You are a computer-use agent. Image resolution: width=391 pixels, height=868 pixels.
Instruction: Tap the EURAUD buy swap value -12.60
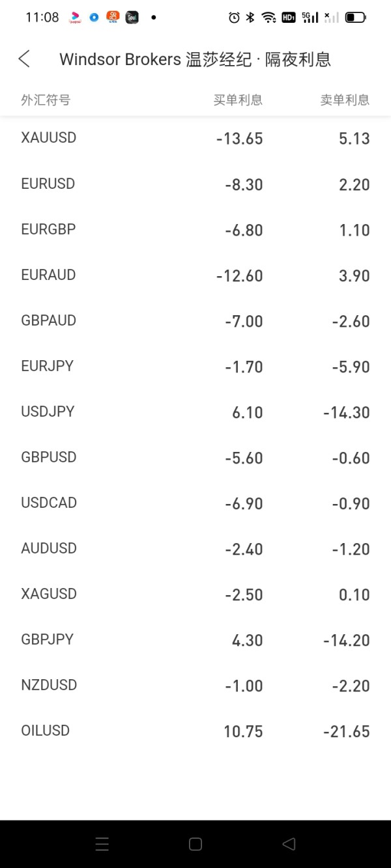[x=240, y=275]
